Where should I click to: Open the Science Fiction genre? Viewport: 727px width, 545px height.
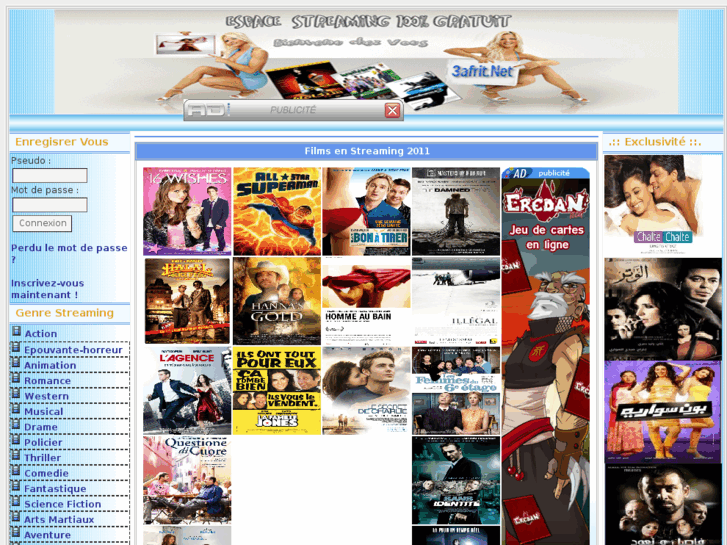63,504
